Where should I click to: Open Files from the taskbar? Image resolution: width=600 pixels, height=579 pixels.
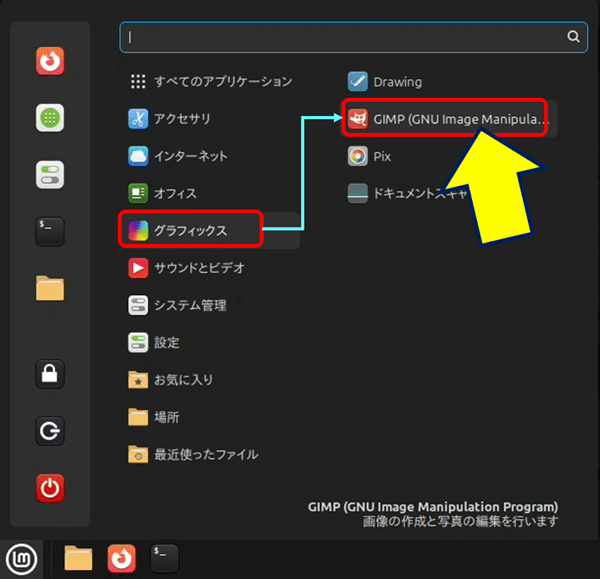78,558
